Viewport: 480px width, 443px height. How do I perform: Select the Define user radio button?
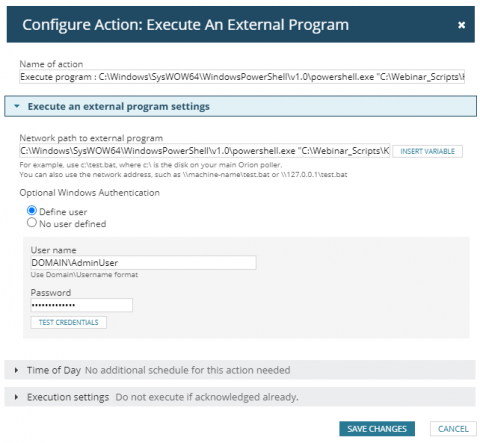pyautogui.click(x=32, y=211)
